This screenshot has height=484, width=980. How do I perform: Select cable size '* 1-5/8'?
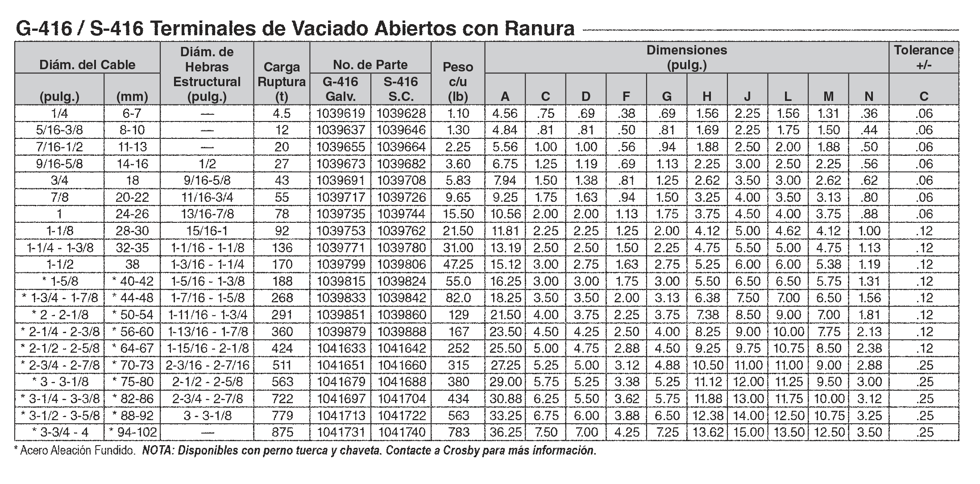point(60,281)
